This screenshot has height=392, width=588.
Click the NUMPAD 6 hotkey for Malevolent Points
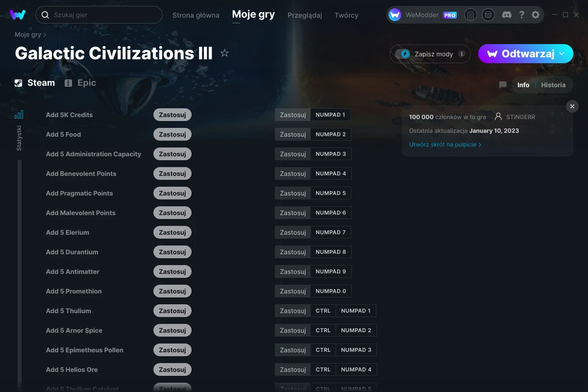(331, 213)
